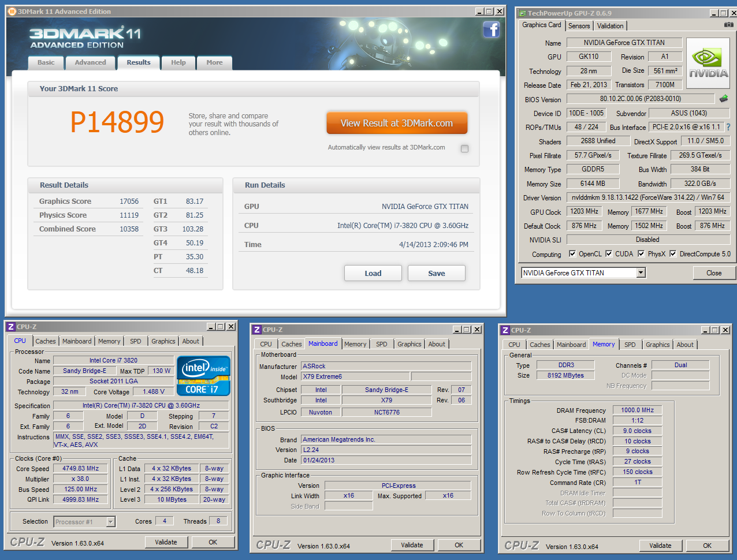The width and height of the screenshot is (737, 560).
Task: Click the DRAM Frequency value 1000.0 MHz
Action: (638, 410)
